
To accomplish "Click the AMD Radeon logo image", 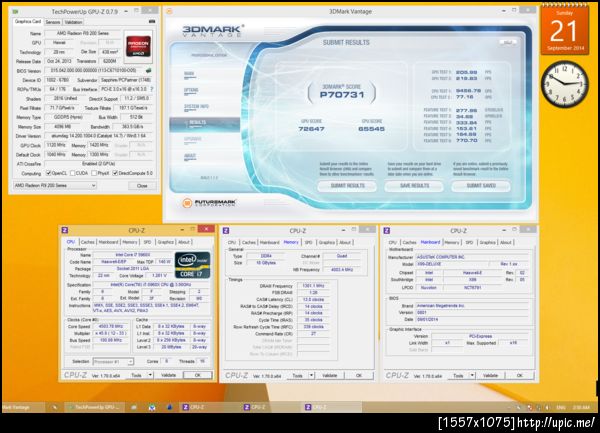I will 138,47.
